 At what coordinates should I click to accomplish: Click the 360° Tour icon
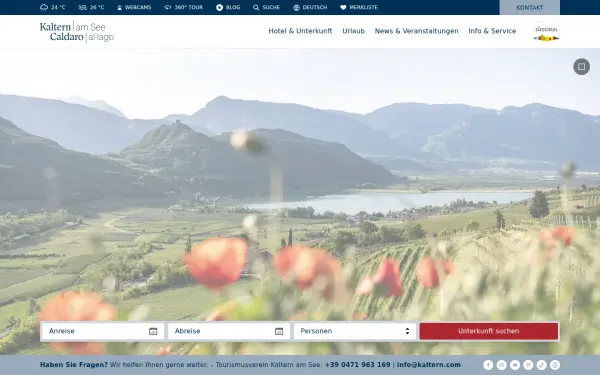point(168,7)
